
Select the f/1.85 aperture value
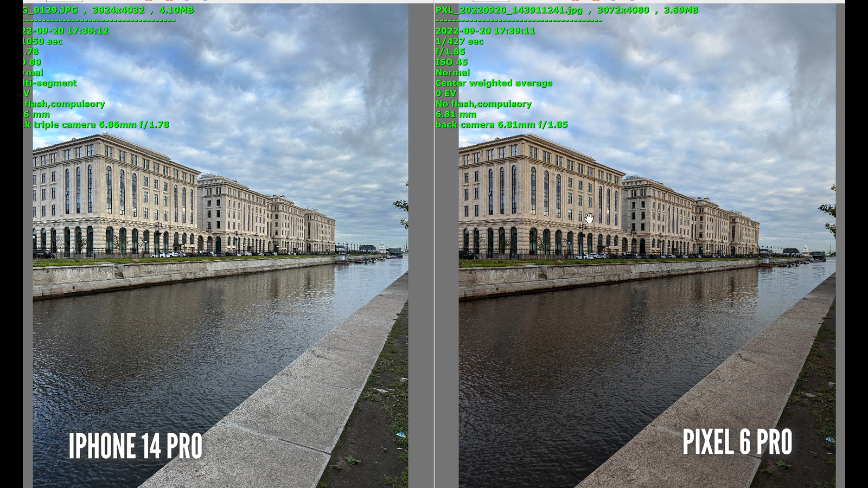coord(450,52)
